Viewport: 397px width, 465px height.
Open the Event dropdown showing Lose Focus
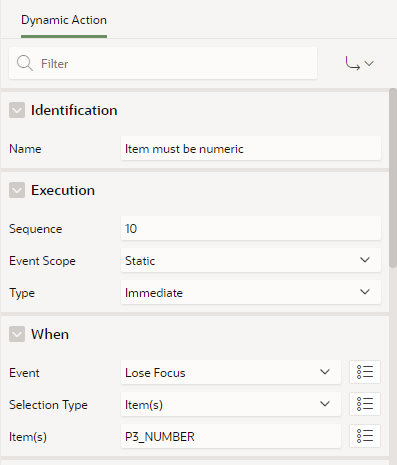point(231,372)
